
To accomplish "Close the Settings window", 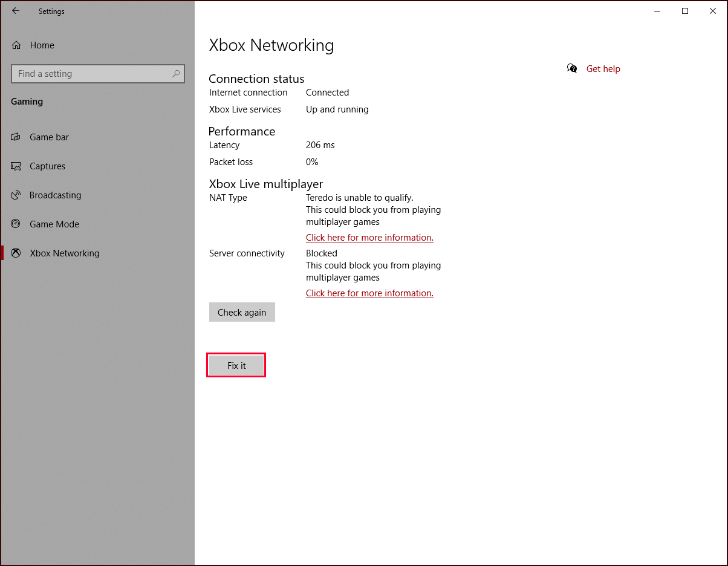I will click(713, 11).
